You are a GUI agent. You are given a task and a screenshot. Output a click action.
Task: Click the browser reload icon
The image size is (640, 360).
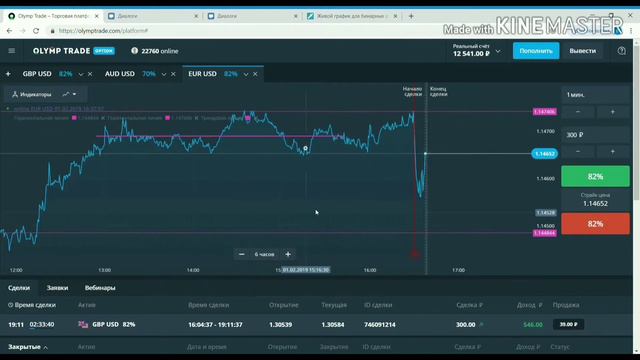coord(36,31)
